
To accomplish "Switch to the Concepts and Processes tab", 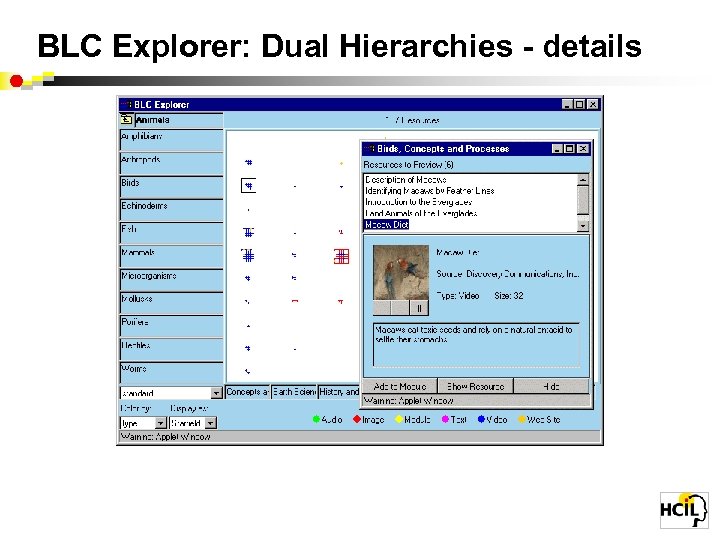I will tap(248, 392).
